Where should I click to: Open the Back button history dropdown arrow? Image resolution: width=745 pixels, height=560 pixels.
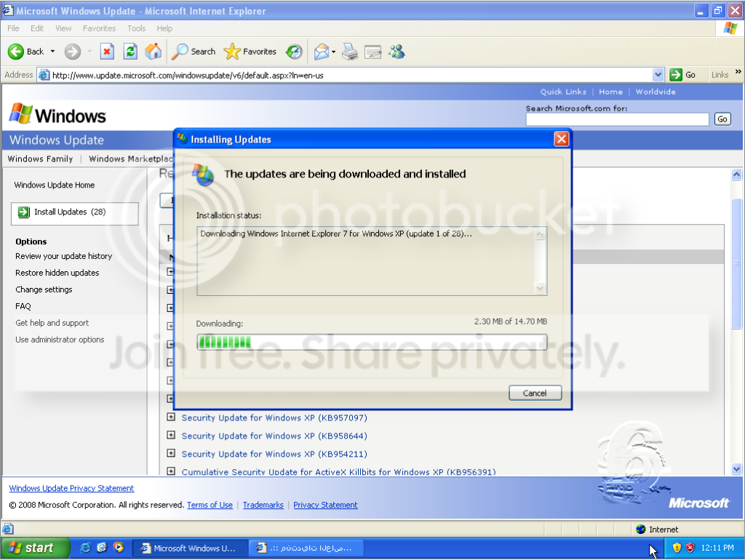pyautogui.click(x=52, y=52)
